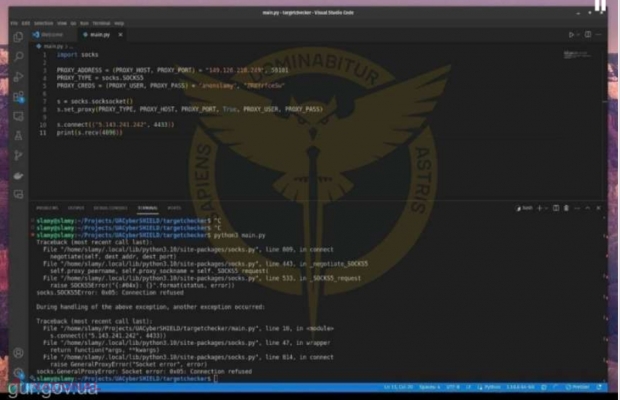620x400 pixels.
Task: Click the Prettier status bar item
Action: coord(577,387)
